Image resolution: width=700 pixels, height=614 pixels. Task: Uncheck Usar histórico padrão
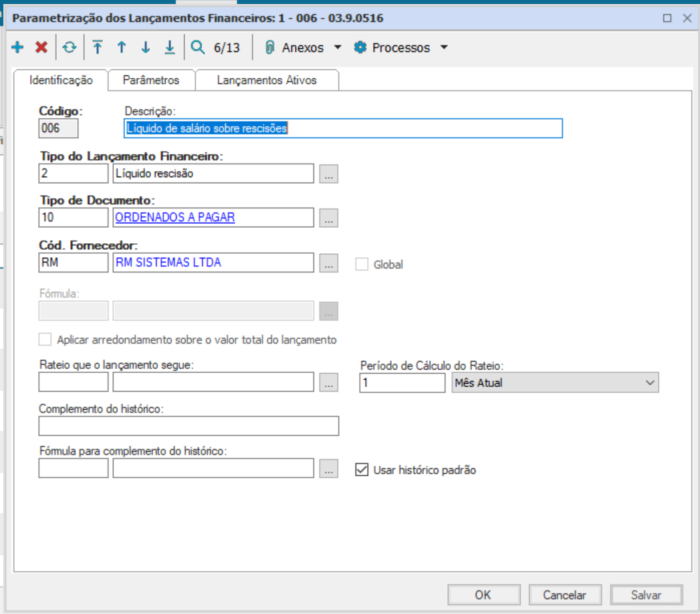(x=362, y=470)
